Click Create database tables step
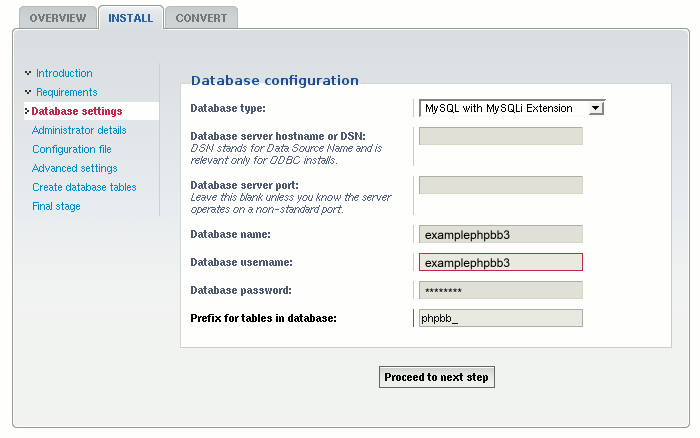Image resolution: width=700 pixels, height=438 pixels. (84, 187)
